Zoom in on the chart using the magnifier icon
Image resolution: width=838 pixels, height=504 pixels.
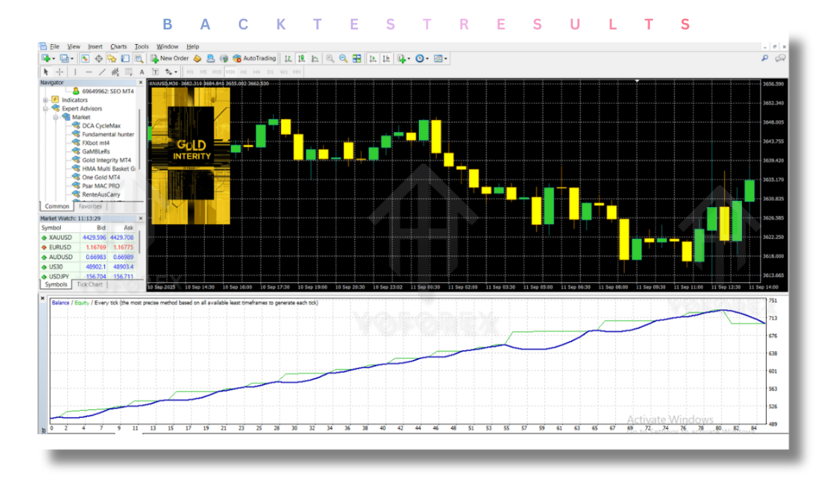(x=329, y=57)
